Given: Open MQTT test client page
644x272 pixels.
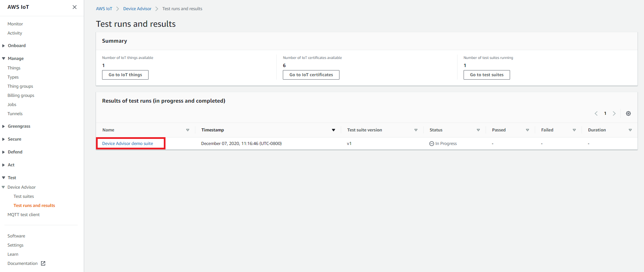Looking at the screenshot, I should (x=23, y=215).
